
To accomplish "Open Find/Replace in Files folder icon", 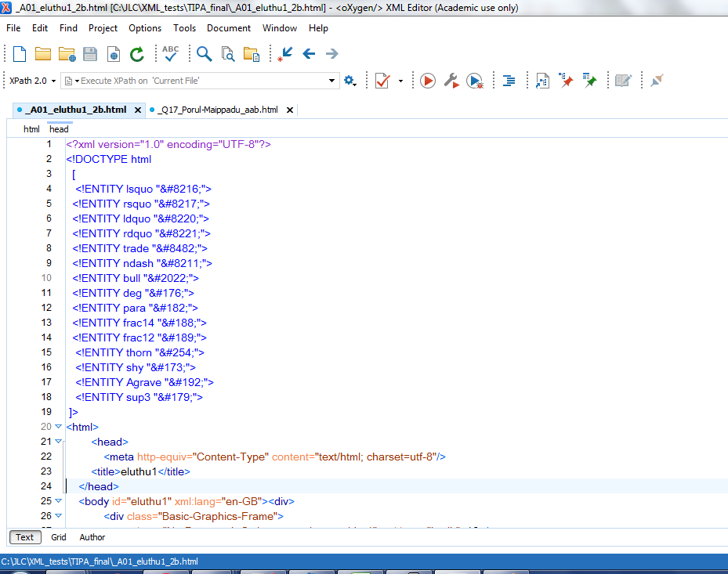I will click(252, 54).
